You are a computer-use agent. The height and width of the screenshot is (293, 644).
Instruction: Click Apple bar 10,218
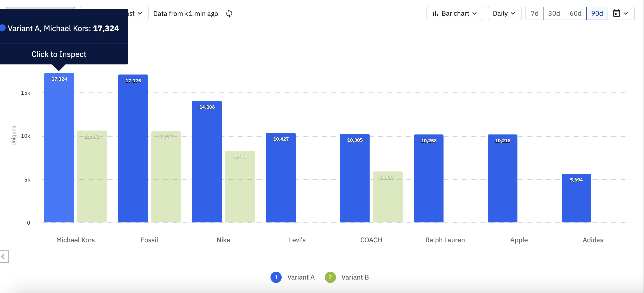pos(503,178)
